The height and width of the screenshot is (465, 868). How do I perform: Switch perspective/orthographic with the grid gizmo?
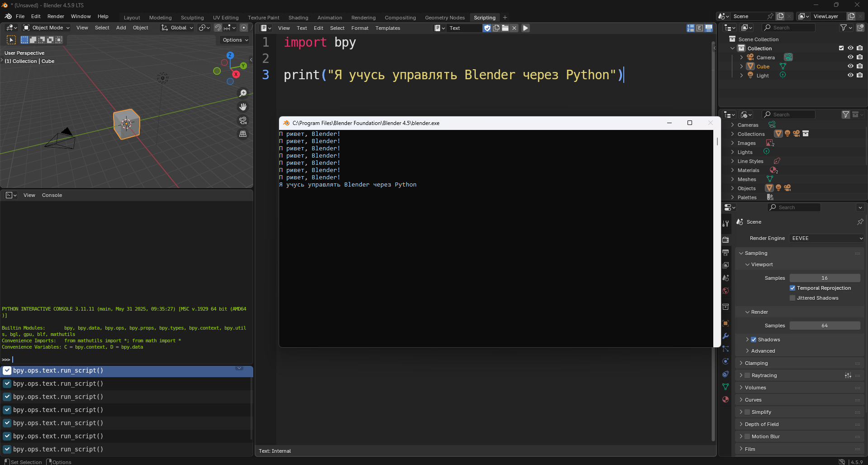[243, 134]
